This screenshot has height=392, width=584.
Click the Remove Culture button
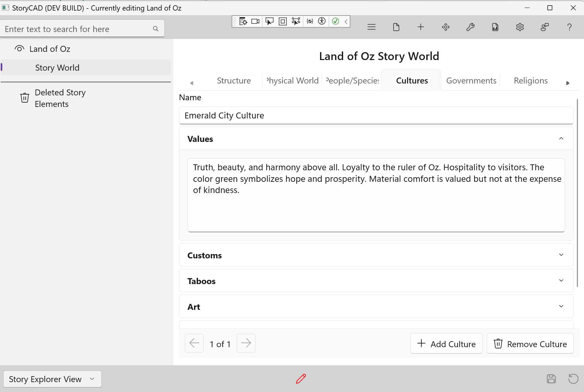coord(530,344)
